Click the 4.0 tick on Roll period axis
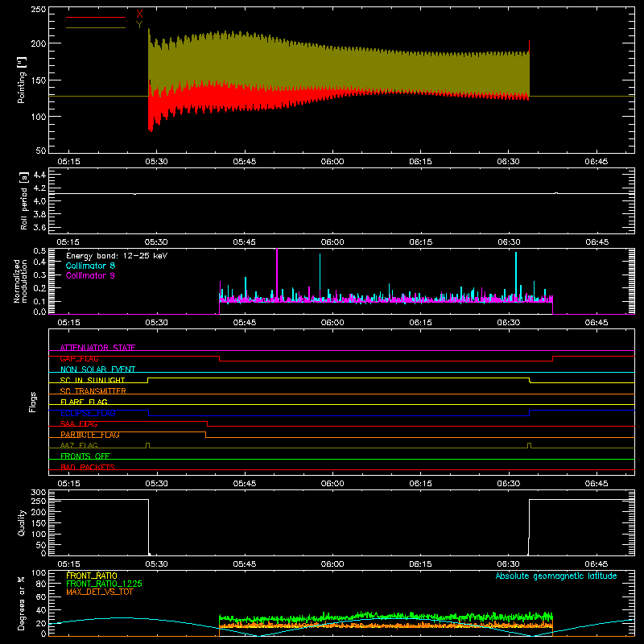 [x=39, y=201]
